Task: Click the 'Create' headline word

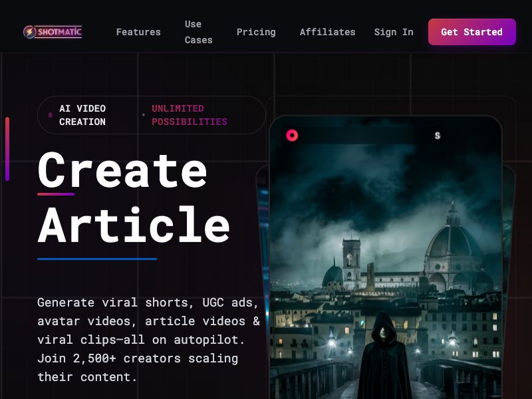Action: (x=122, y=170)
